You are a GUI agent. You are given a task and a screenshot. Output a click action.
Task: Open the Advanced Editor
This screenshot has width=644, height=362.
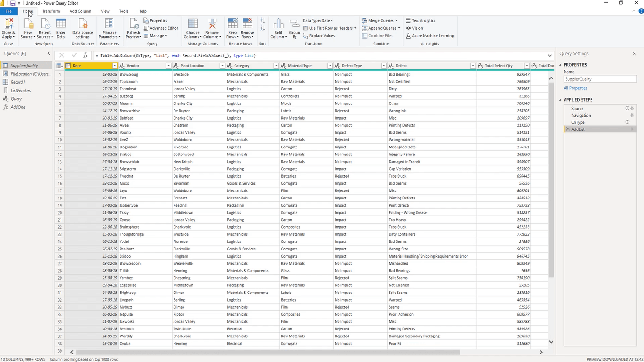(161, 28)
